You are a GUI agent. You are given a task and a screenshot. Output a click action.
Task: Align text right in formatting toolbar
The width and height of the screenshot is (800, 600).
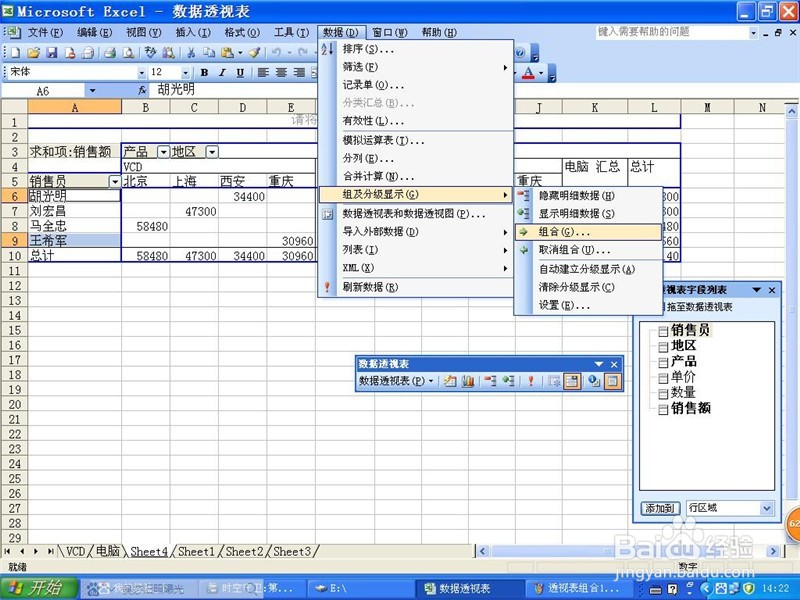click(299, 72)
